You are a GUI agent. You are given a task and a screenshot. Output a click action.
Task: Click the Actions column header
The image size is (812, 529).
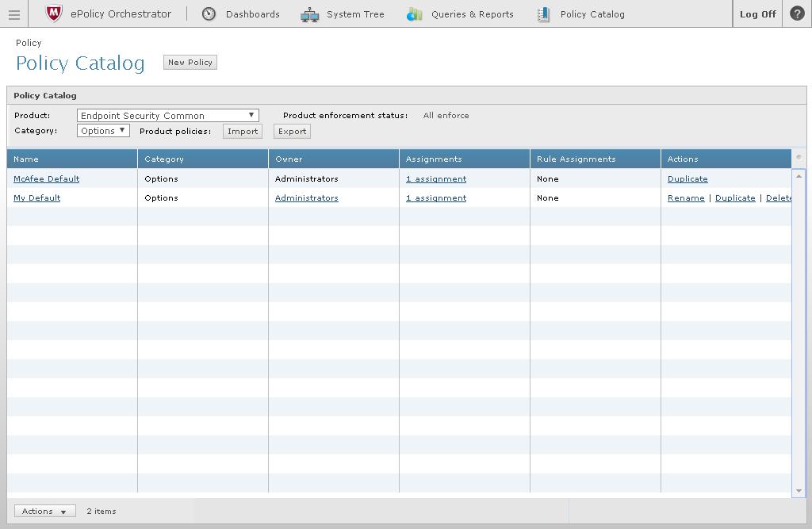coord(726,159)
